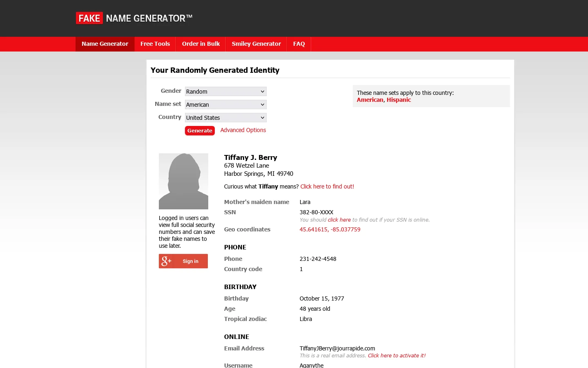Screen dimensions: 588x368
Task: Click the BIRTHDAY section heading
Action: [x=240, y=287]
